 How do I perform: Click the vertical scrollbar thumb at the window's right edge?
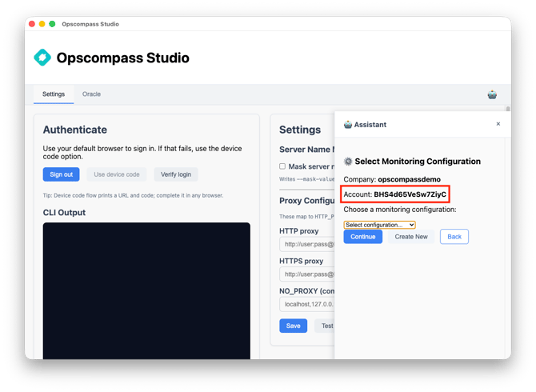coord(508,109)
